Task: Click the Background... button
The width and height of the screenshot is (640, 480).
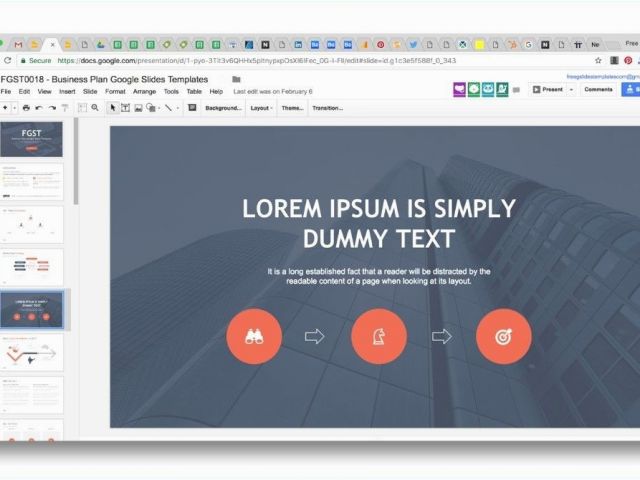Action: click(x=222, y=107)
